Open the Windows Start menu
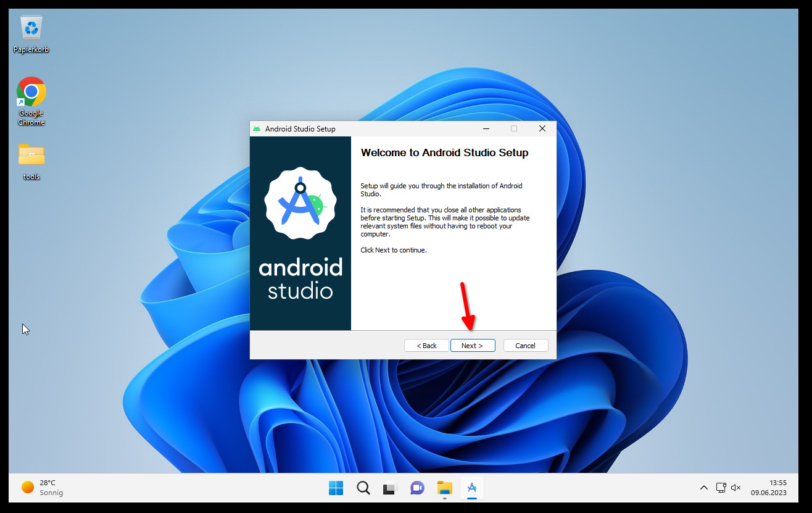 (x=336, y=488)
